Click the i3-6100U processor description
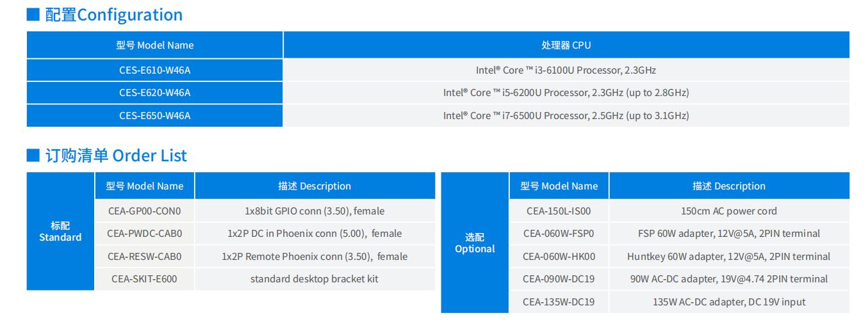Screen dimensions: 868x331 tap(566, 70)
